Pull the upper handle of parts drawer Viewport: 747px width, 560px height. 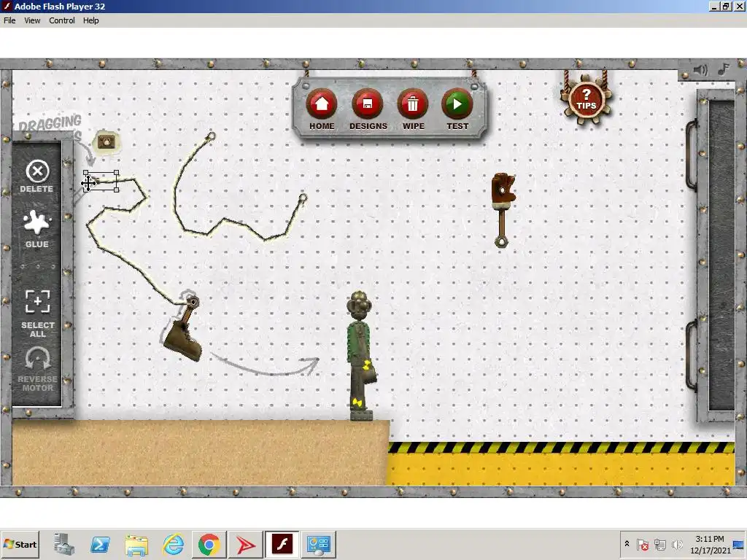tap(692, 155)
